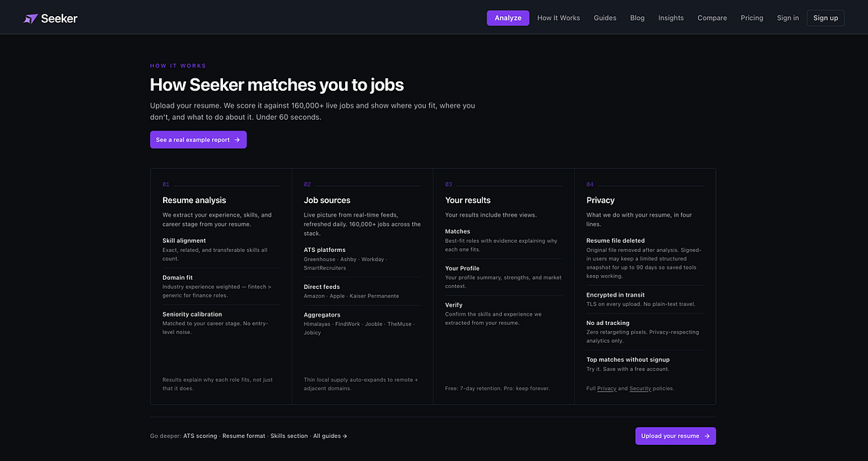Screen dimensions: 868x461
Task: Open the ATS scoring guide link
Action: (x=200, y=436)
